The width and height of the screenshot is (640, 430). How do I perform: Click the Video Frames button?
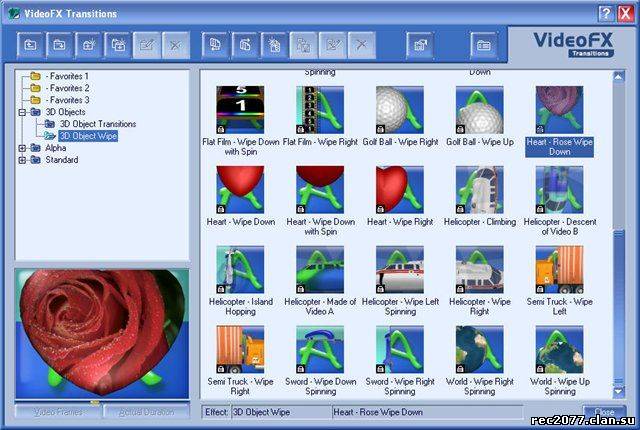(58, 412)
